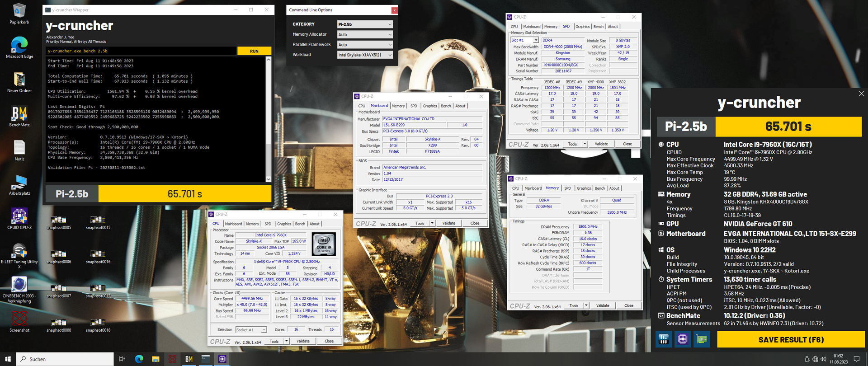Switch to CPU-Z in the taskbar
Viewport: 868px width, 366px height.
tap(222, 359)
